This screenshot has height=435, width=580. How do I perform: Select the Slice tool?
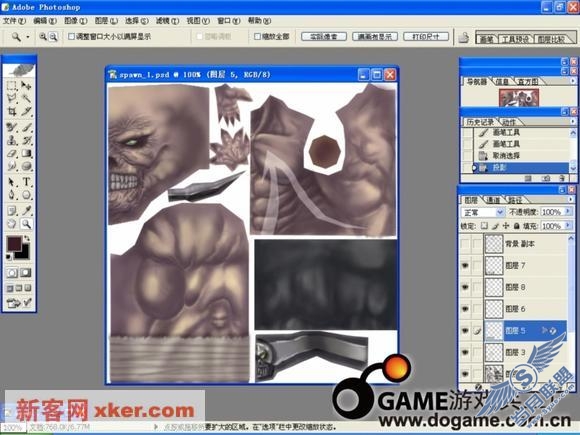26,111
